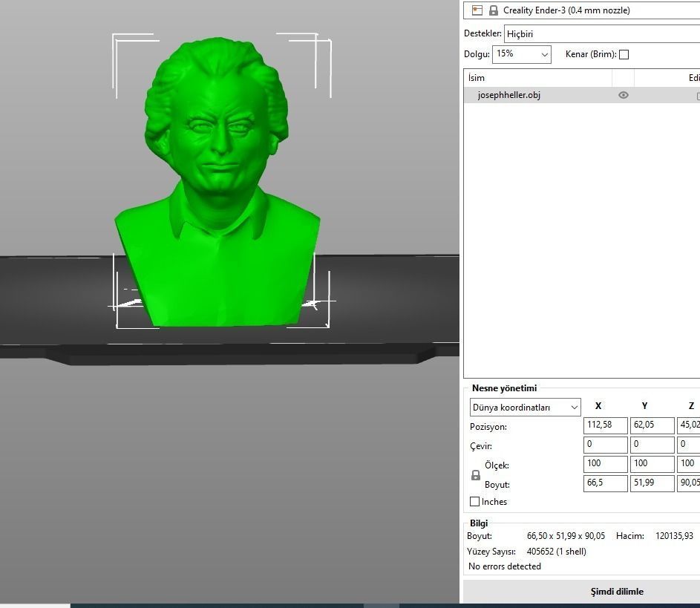This screenshot has height=608, width=700.
Task: Click the Şimdi dilimle slice button
Action: [x=582, y=592]
